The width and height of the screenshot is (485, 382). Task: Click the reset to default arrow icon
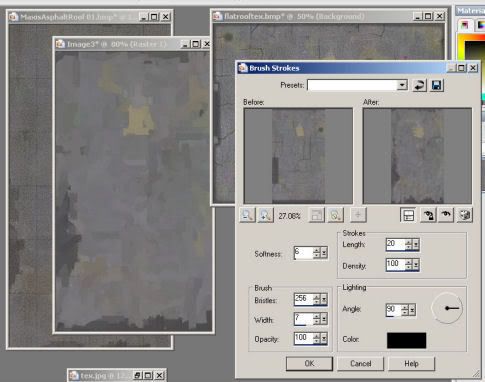[419, 85]
